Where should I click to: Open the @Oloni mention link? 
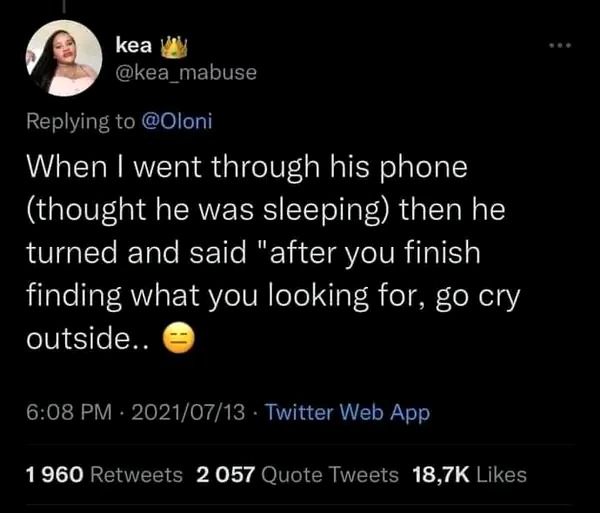[177, 121]
